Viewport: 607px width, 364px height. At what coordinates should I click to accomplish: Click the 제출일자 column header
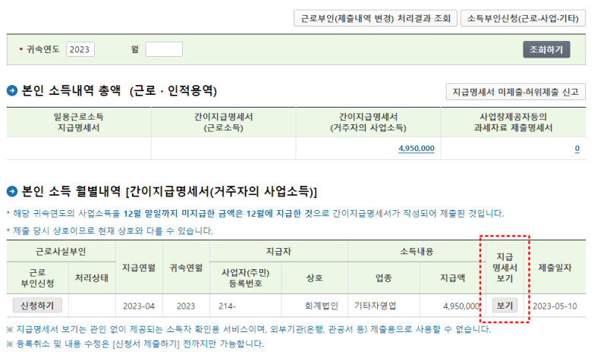(x=555, y=267)
